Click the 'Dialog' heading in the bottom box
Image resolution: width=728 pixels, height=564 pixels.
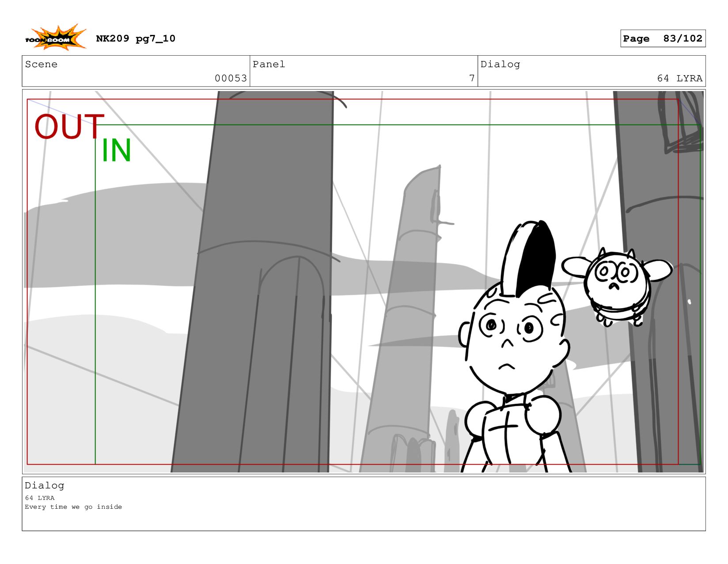coord(44,485)
